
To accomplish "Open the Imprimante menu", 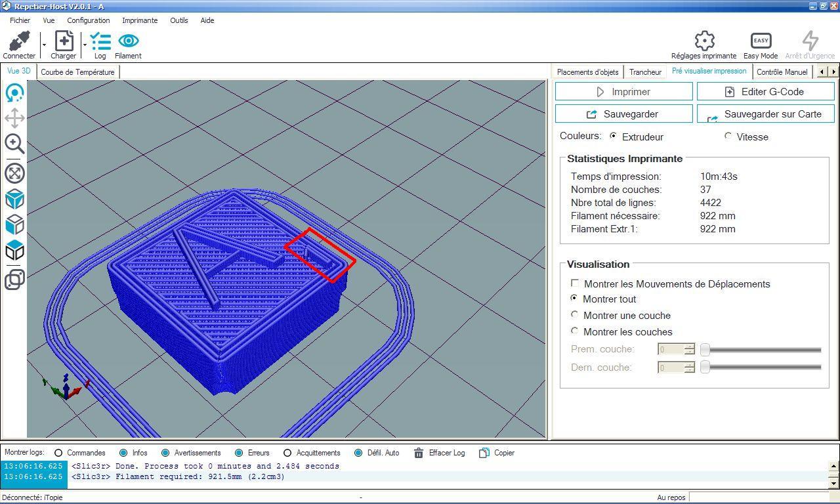I will pyautogui.click(x=140, y=20).
